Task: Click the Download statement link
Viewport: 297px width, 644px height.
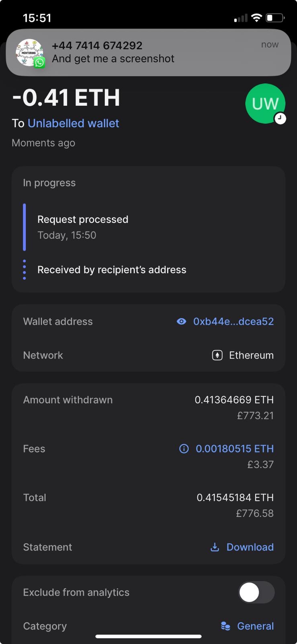Action: click(250, 547)
